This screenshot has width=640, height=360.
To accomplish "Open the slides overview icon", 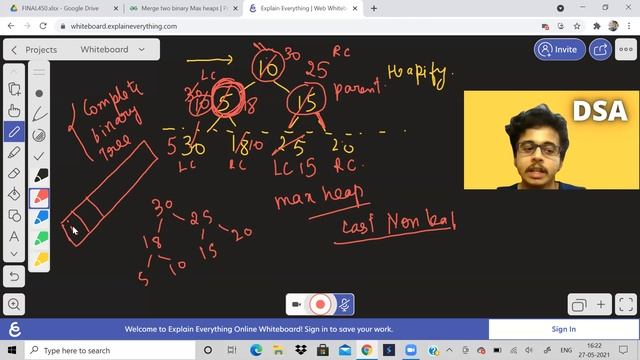I will point(579,304).
